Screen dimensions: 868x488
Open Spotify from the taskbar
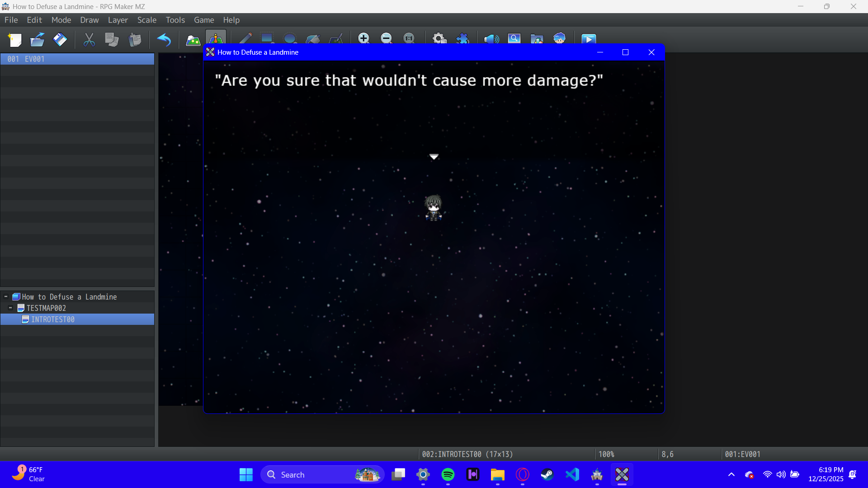pos(448,474)
